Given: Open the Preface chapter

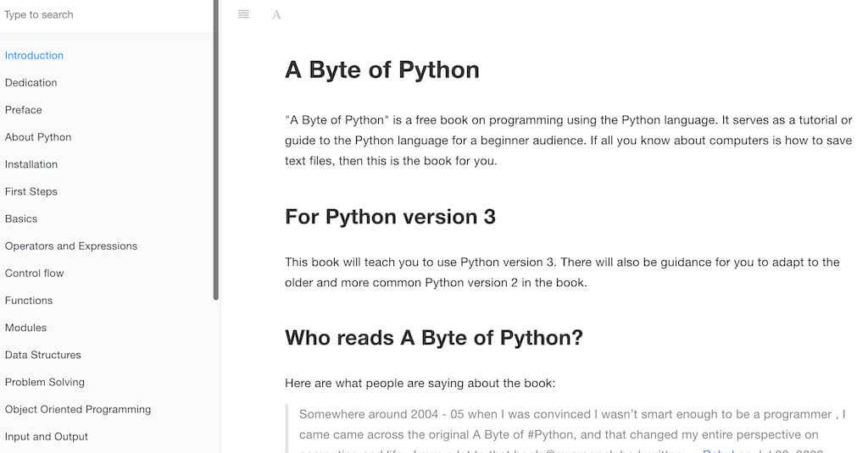Looking at the screenshot, I should tap(23, 109).
